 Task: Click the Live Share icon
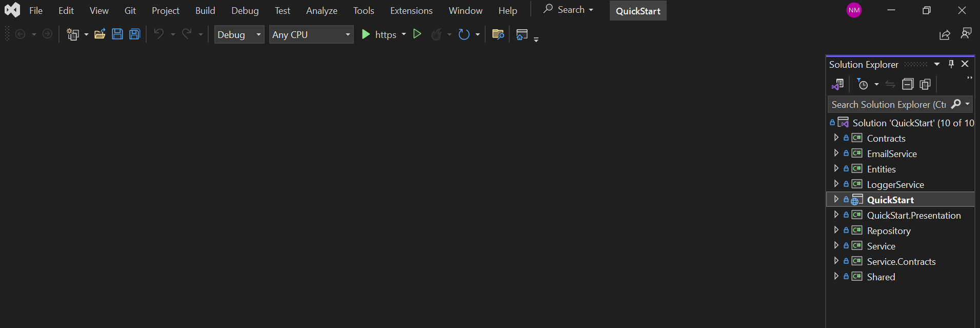click(945, 34)
